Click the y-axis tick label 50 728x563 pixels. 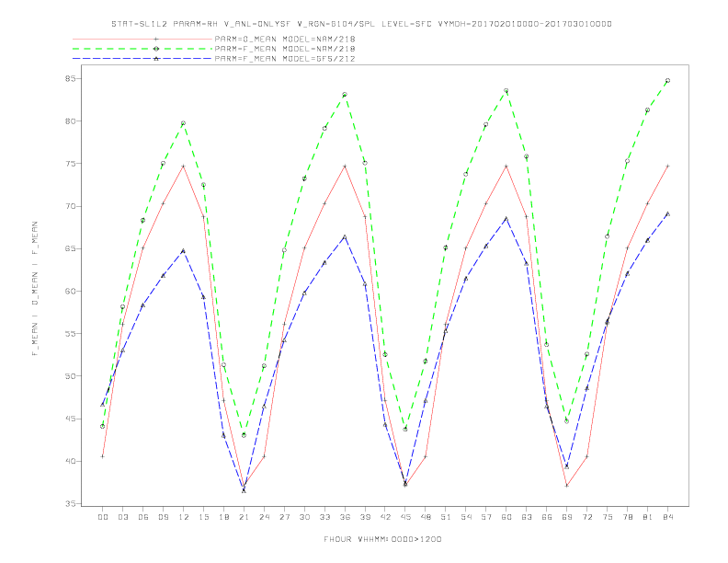pos(70,376)
